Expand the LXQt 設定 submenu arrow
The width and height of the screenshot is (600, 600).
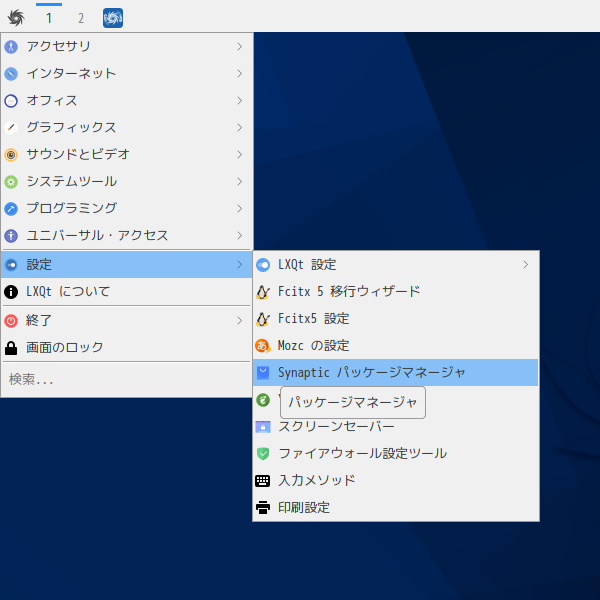(x=525, y=264)
